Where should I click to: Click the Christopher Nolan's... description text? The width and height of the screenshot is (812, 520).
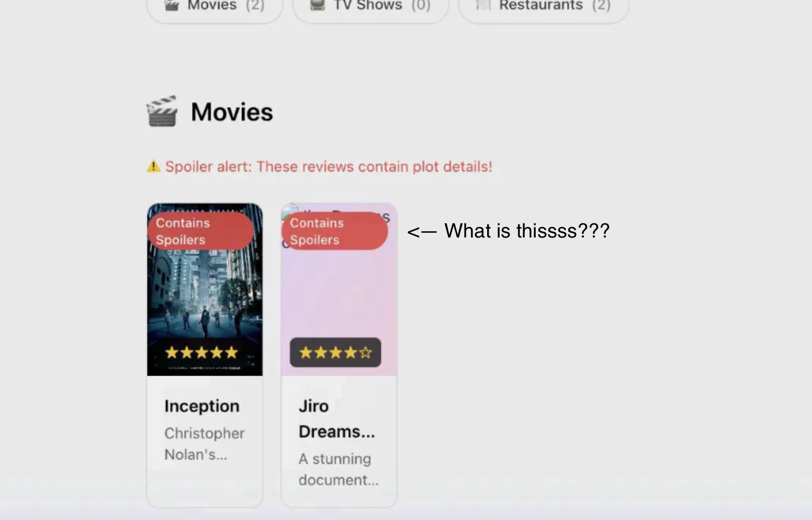tap(205, 444)
